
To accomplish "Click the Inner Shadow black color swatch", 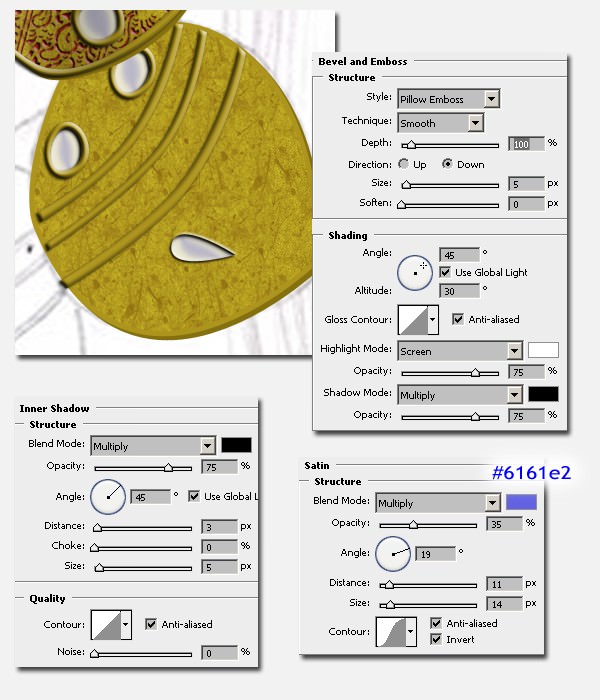I will (236, 445).
